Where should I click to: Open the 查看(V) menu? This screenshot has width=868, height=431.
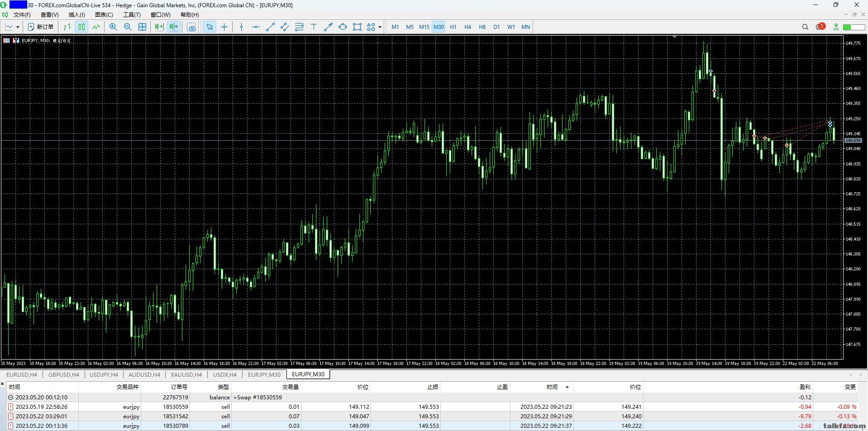50,15
